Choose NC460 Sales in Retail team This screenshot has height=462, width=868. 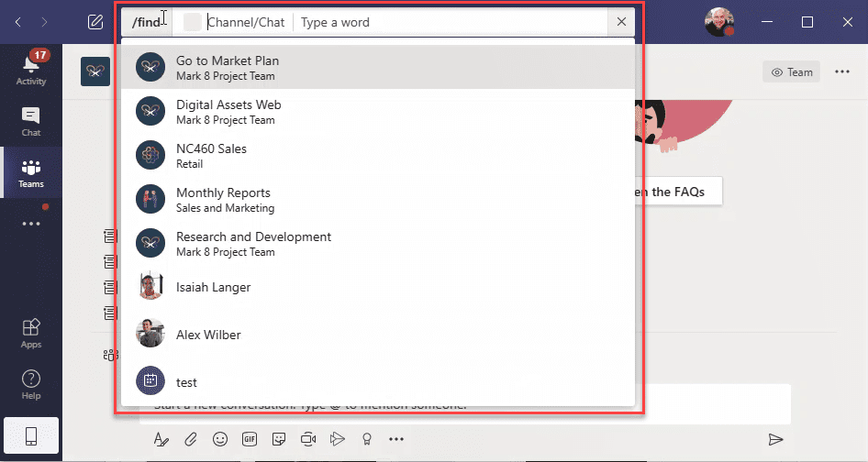378,155
